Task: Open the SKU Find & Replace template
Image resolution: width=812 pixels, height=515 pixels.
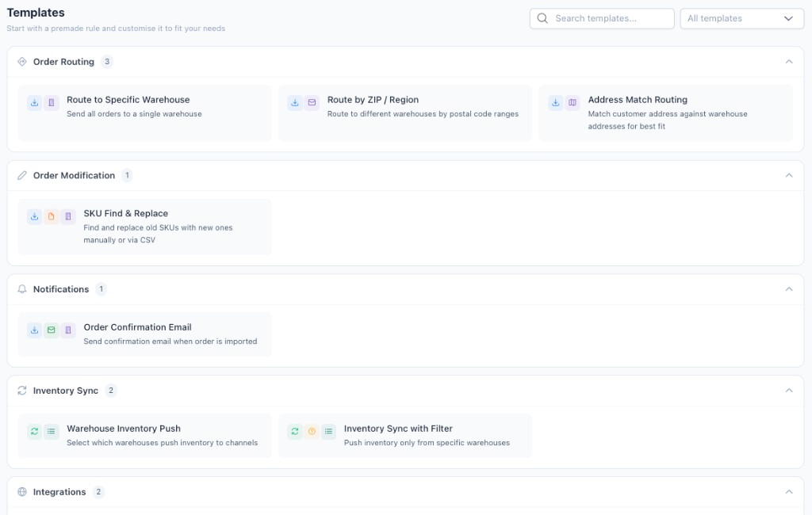Action: [x=144, y=227]
